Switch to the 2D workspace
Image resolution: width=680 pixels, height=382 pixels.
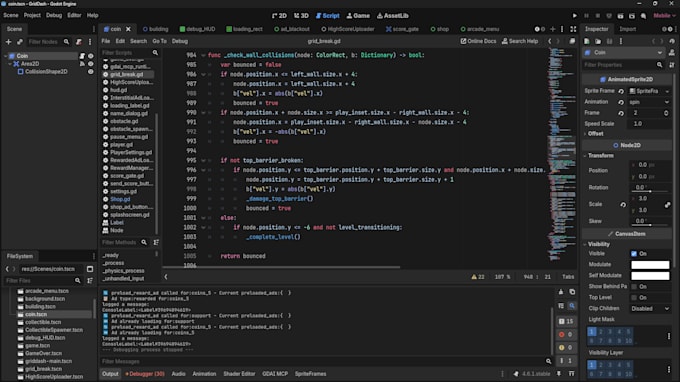tap(279, 16)
